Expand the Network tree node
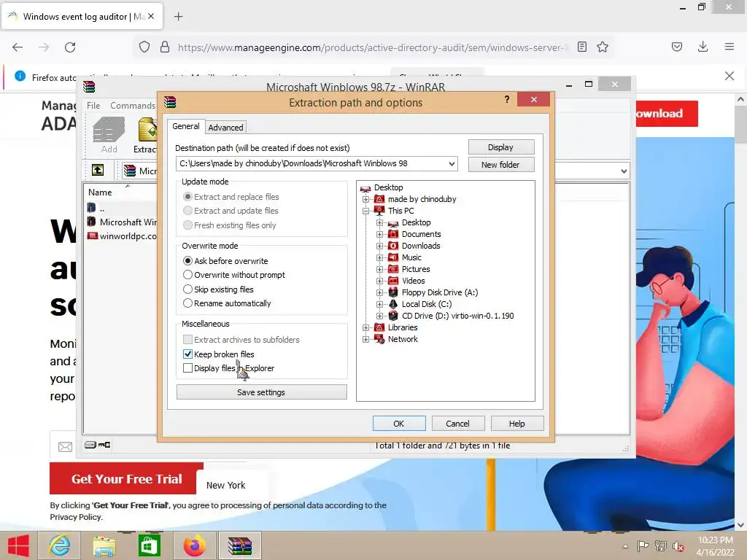This screenshot has width=747, height=560. 366,340
